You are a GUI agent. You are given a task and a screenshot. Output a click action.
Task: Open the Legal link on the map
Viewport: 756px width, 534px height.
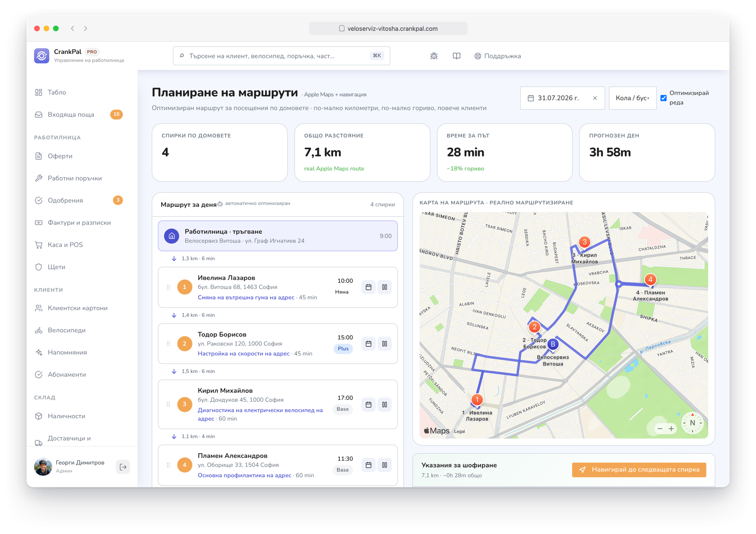(459, 432)
